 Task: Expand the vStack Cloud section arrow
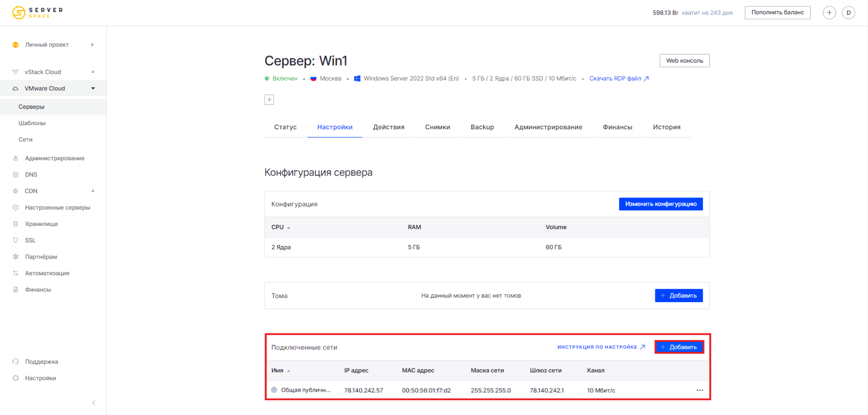pos(93,72)
